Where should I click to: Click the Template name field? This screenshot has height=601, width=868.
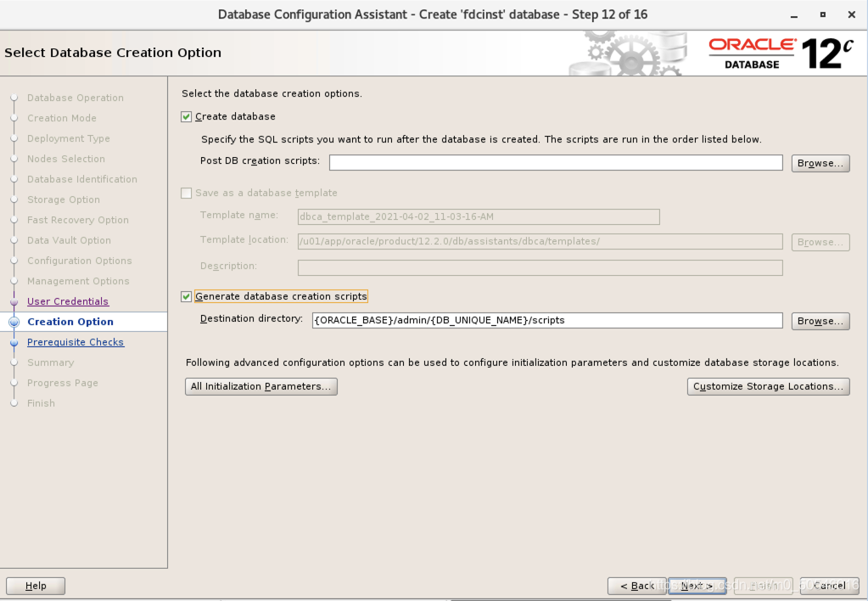479,216
